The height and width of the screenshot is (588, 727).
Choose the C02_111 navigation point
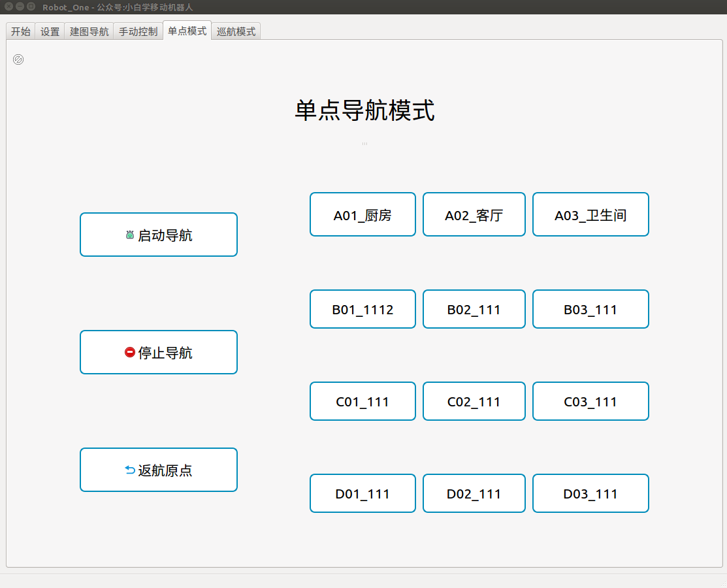[474, 402]
